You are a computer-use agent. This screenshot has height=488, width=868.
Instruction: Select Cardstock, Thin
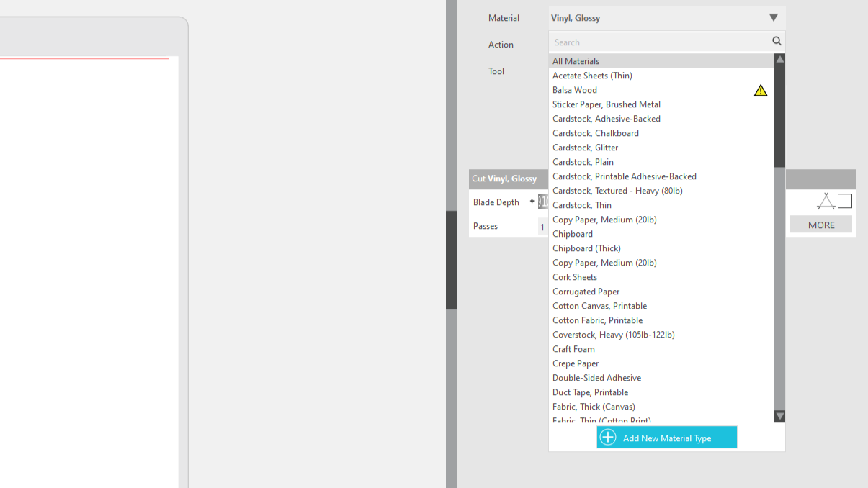(661, 205)
